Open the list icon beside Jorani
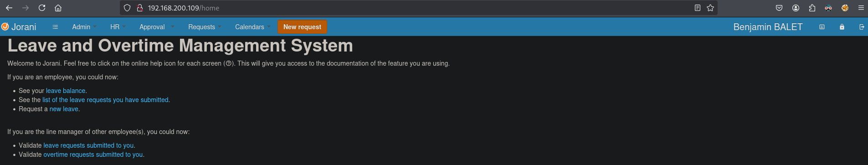868x165 pixels. (55, 27)
